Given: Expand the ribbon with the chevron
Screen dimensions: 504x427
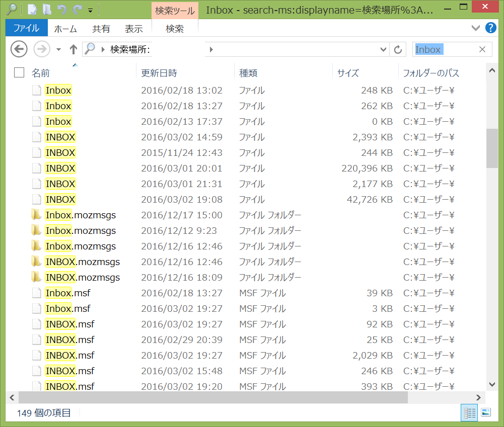Looking at the screenshot, I should pyautogui.click(x=475, y=28).
